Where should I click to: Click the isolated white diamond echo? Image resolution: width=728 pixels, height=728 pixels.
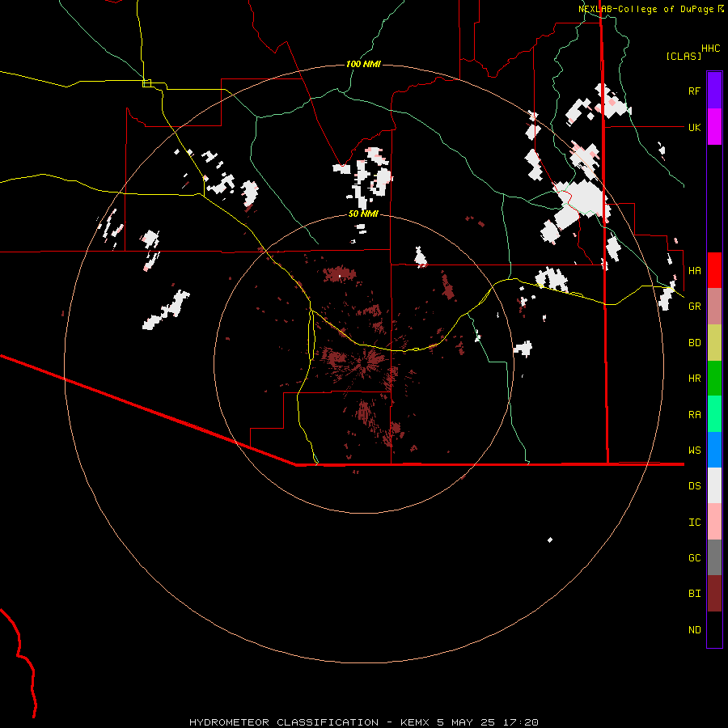[550, 540]
